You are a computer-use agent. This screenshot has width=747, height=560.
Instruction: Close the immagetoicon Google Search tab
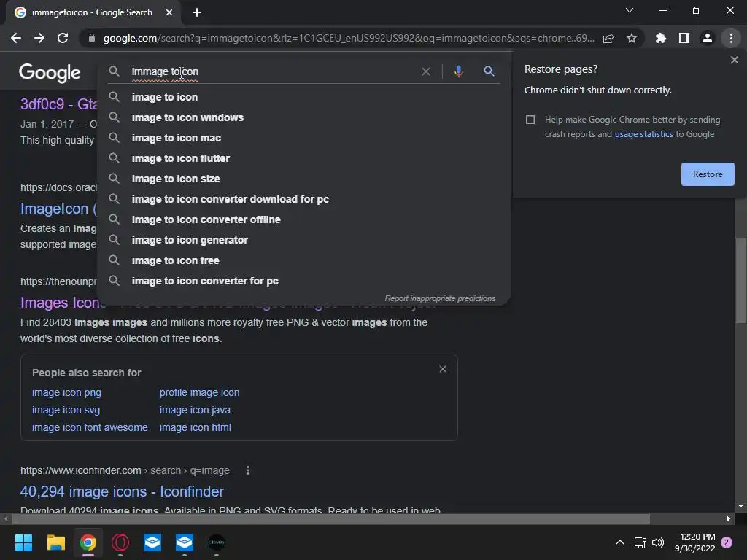[x=169, y=12]
